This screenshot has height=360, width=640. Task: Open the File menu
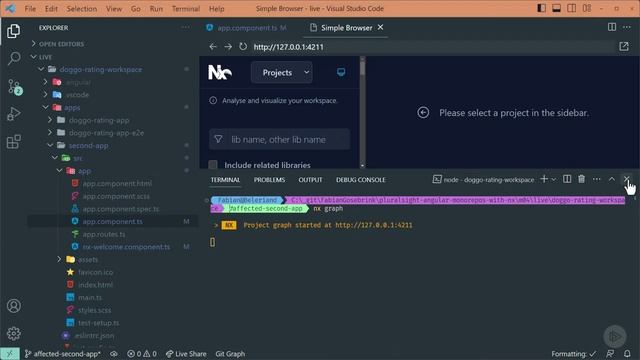pyautogui.click(x=30, y=9)
